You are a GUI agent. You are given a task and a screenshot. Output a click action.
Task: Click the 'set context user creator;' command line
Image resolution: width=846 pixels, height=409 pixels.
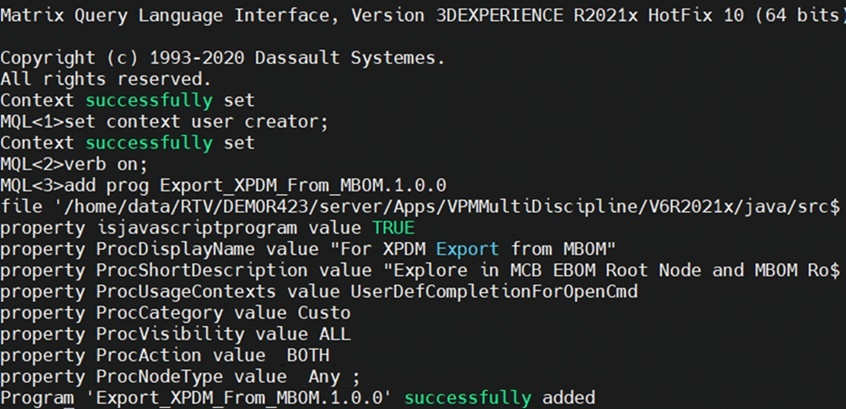[x=197, y=122]
